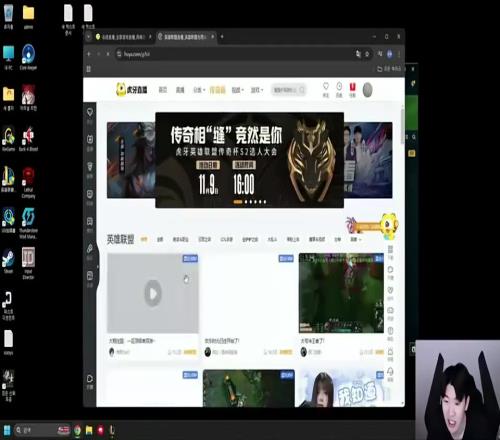Expand the 'more' dropdown in League category tabs
This screenshot has width=500, height=440.
(x=355, y=239)
